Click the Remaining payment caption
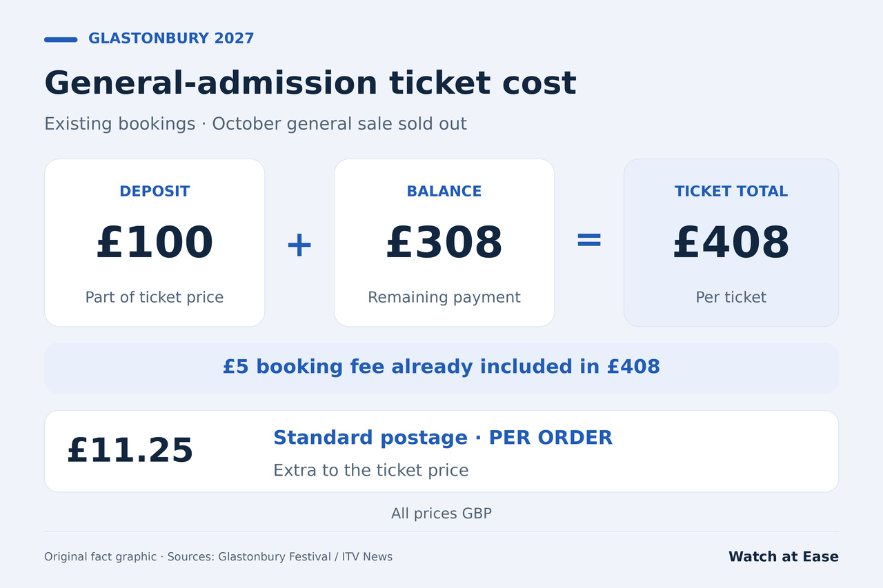This screenshot has height=588, width=883. [444, 297]
